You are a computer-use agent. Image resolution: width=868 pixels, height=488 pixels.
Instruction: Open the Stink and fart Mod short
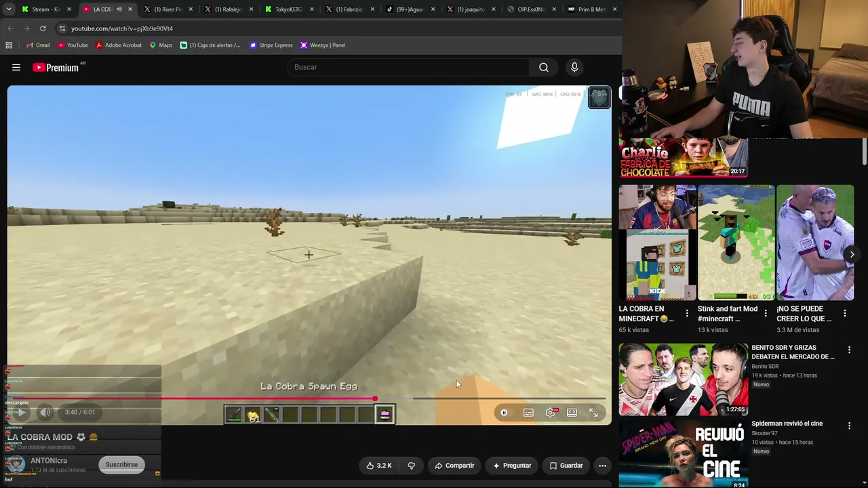coord(736,243)
